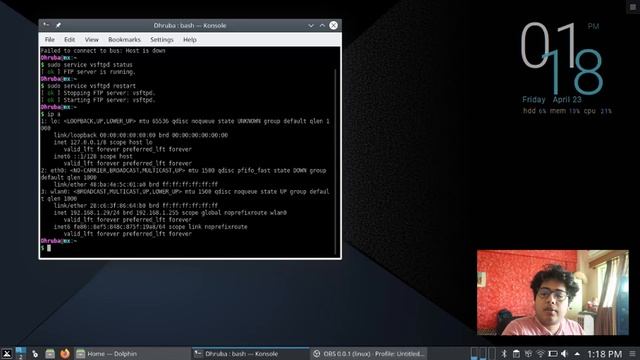Image resolution: width=640 pixels, height=360 pixels.
Task: Minimize the Konsole window with the down chevron
Action: click(x=311, y=25)
